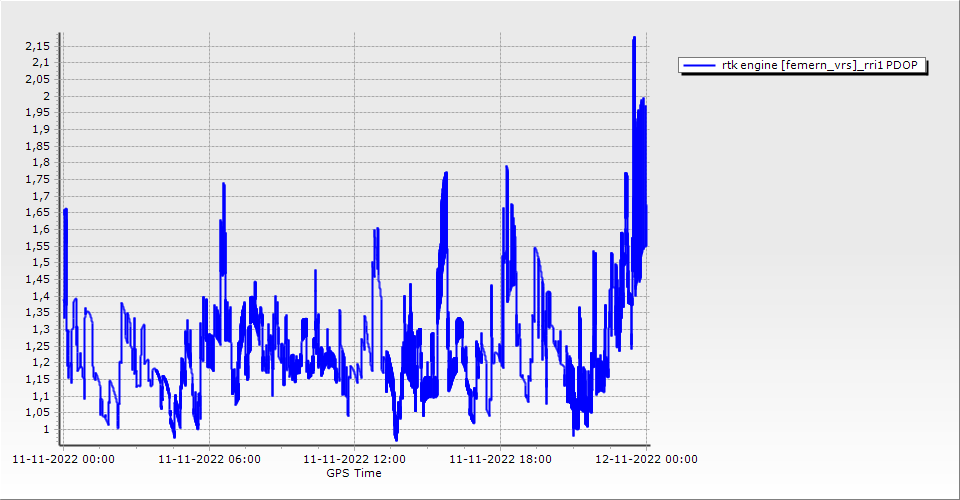Click the 1,75 label on the Y axis
Viewport: 960px width, 500px height.
coord(37,179)
